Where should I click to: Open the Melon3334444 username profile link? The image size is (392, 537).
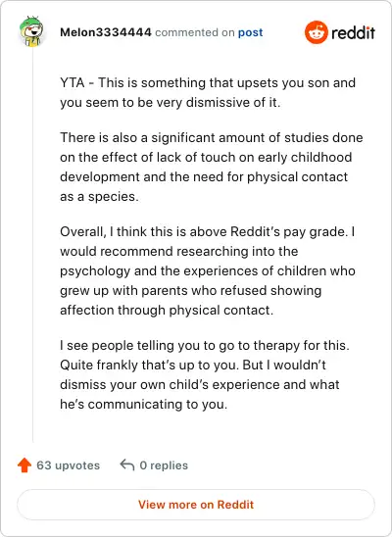coord(106,32)
